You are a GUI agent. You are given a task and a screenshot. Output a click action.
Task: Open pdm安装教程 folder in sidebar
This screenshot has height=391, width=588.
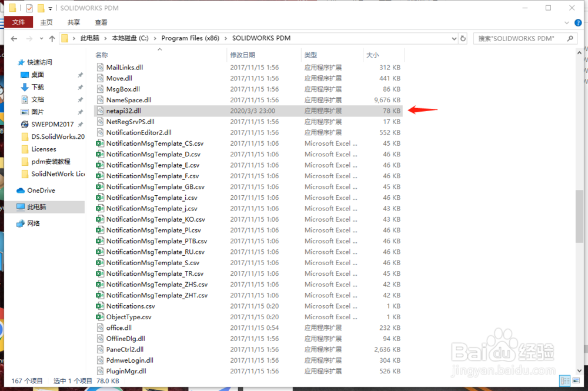(x=50, y=161)
